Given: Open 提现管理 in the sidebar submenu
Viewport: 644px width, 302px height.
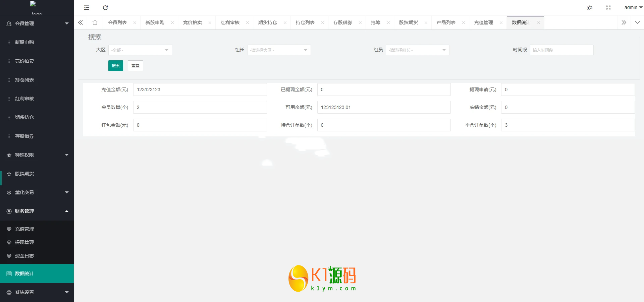Looking at the screenshot, I should (37, 242).
